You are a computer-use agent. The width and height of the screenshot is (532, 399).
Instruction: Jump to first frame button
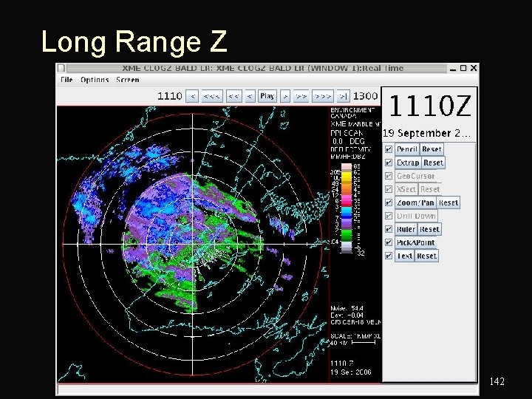[192, 96]
